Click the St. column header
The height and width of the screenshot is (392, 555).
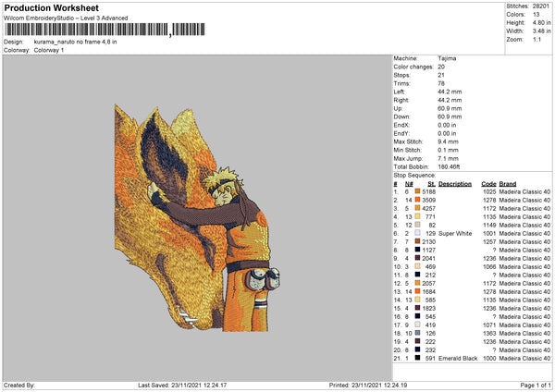pos(431,184)
